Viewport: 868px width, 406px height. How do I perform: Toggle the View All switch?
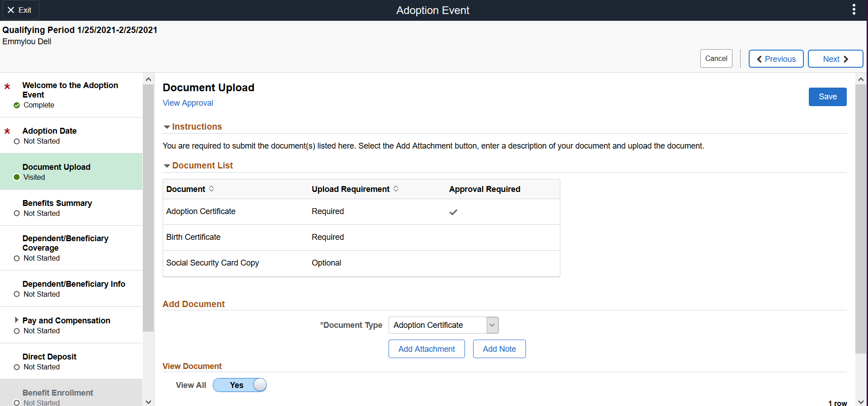(239, 385)
